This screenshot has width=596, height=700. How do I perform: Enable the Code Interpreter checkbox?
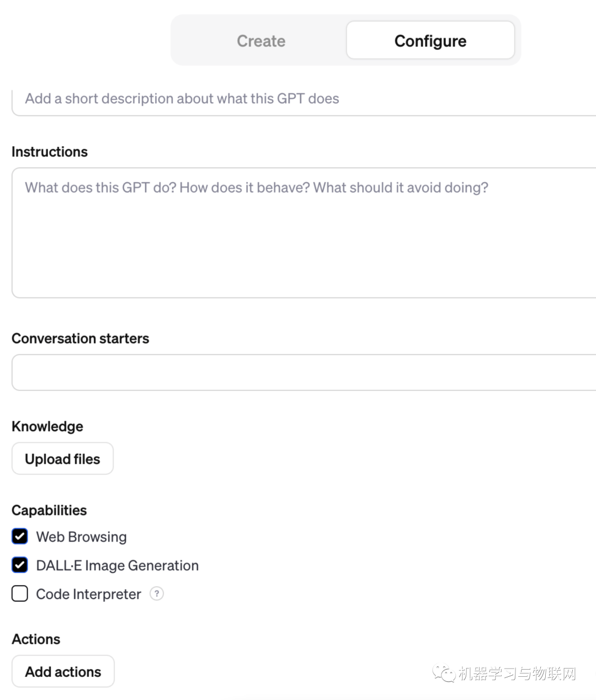(20, 594)
